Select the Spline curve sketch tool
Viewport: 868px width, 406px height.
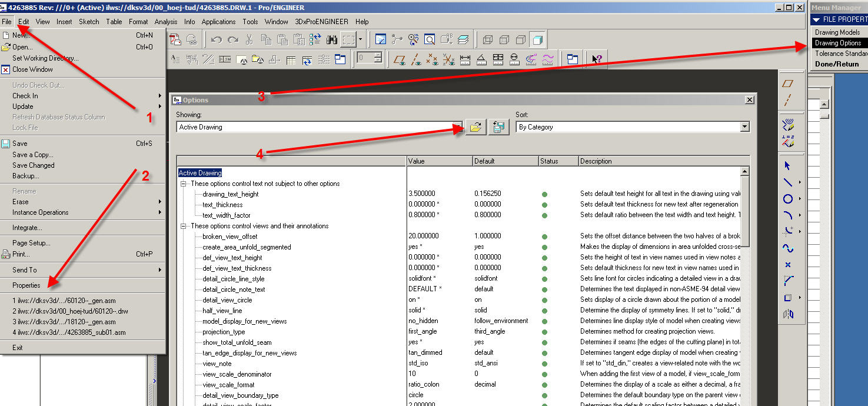pos(788,248)
